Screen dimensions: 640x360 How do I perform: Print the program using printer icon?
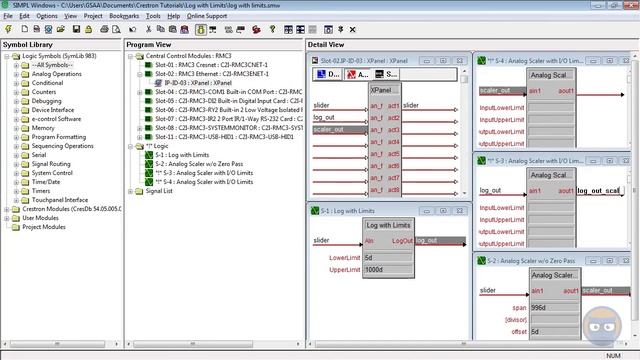pos(104,29)
